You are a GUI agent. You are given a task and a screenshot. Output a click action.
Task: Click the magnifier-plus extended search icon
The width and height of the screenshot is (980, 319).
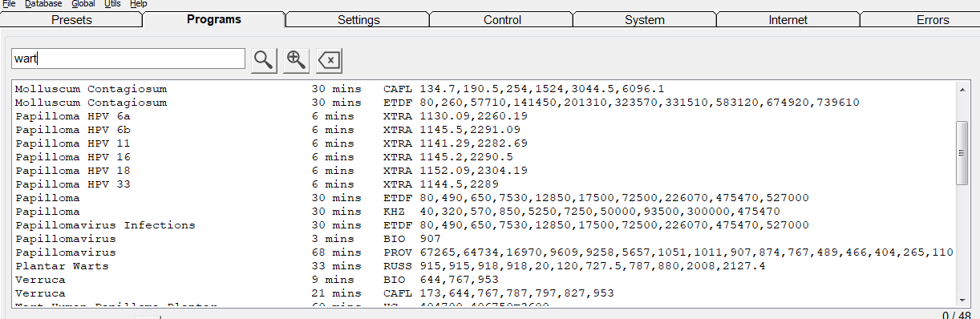296,59
